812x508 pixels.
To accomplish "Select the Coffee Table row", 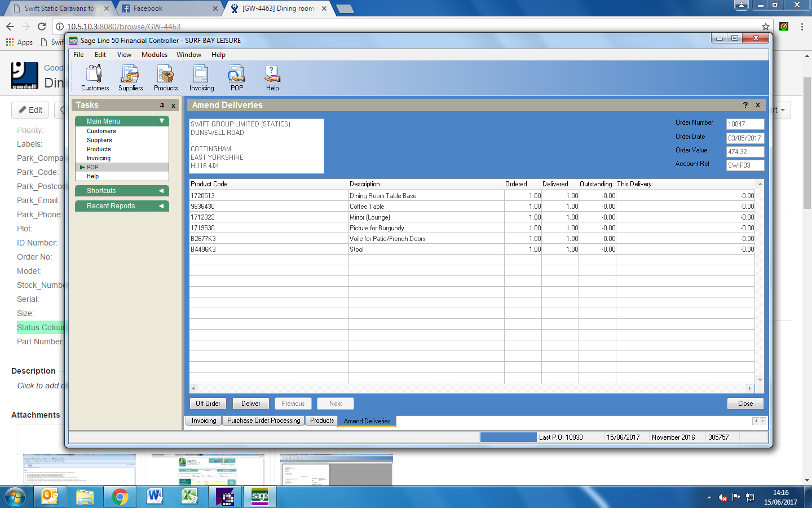I will pyautogui.click(x=367, y=207).
